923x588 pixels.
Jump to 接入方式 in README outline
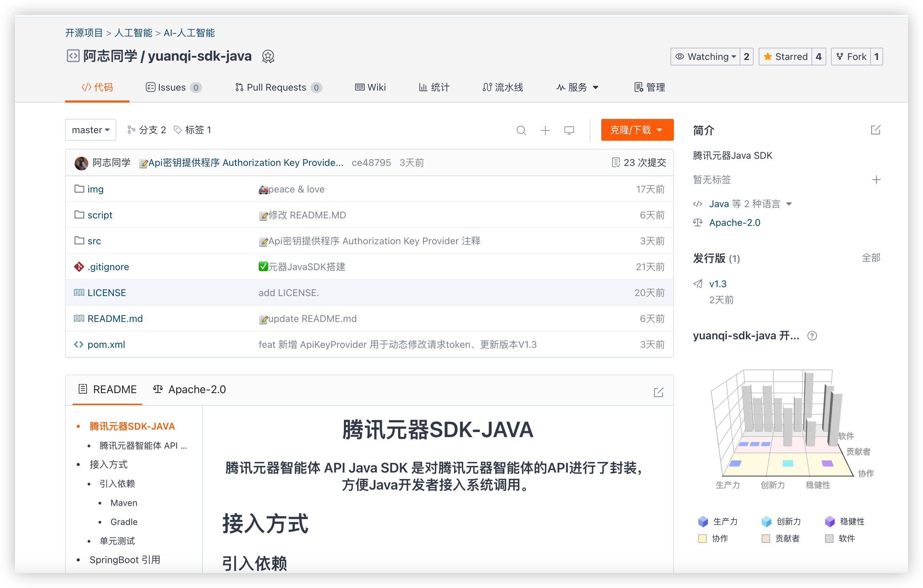108,464
